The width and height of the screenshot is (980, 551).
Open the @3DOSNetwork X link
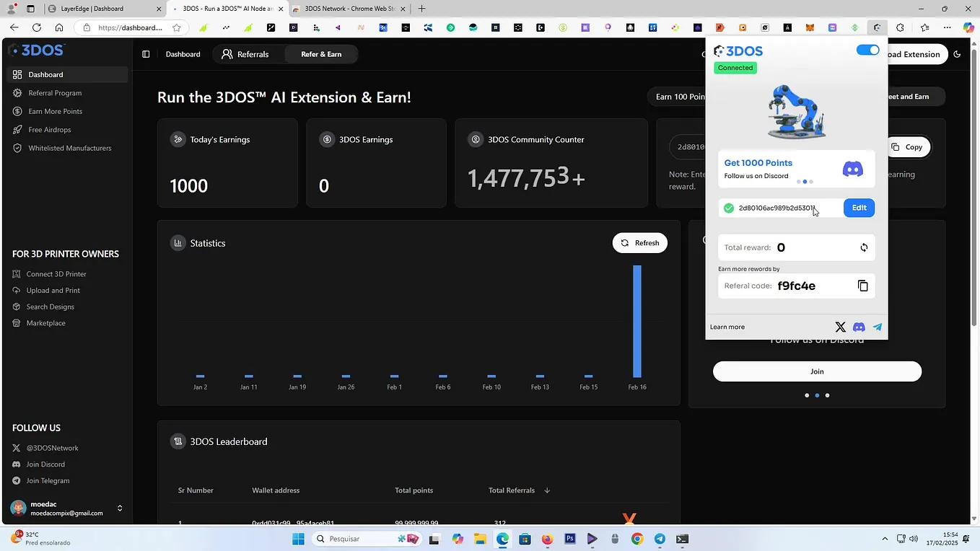[52, 448]
